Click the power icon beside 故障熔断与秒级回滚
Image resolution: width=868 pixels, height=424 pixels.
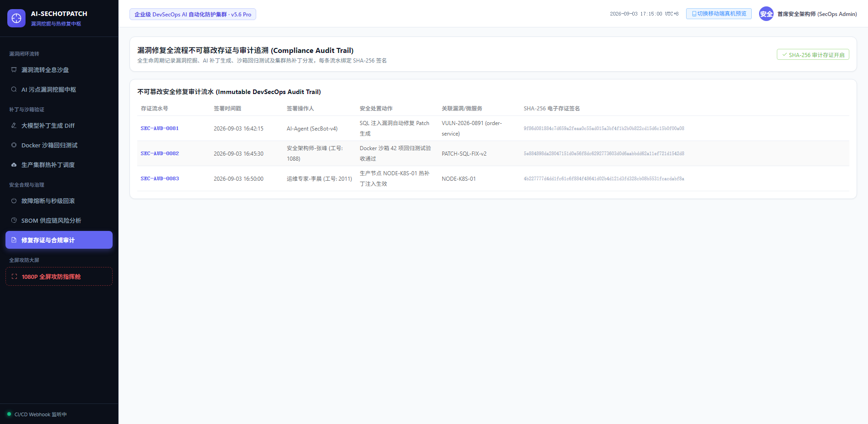(x=14, y=201)
